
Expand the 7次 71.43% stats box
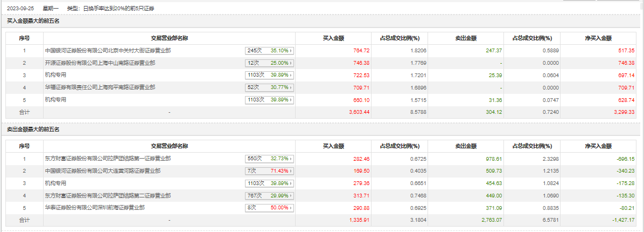tap(269, 171)
